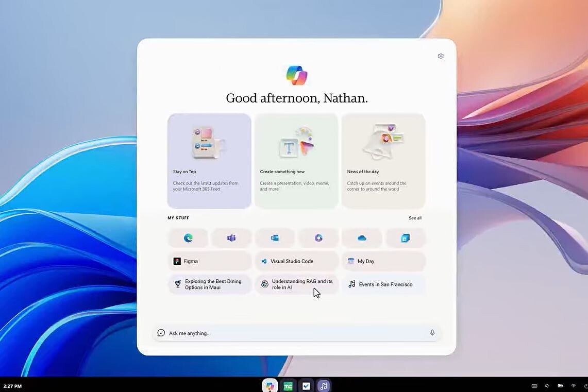
Task: Click the MY STUFF section heading
Action: [178, 218]
